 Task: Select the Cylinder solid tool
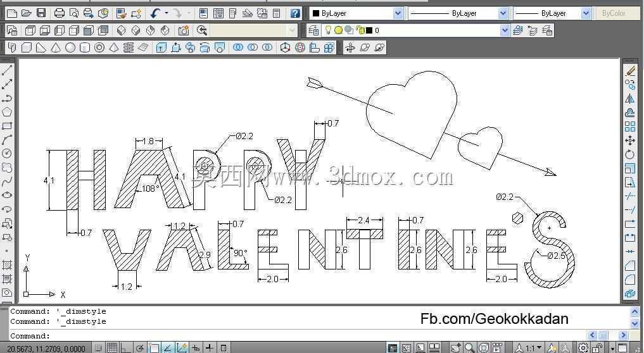point(85,47)
